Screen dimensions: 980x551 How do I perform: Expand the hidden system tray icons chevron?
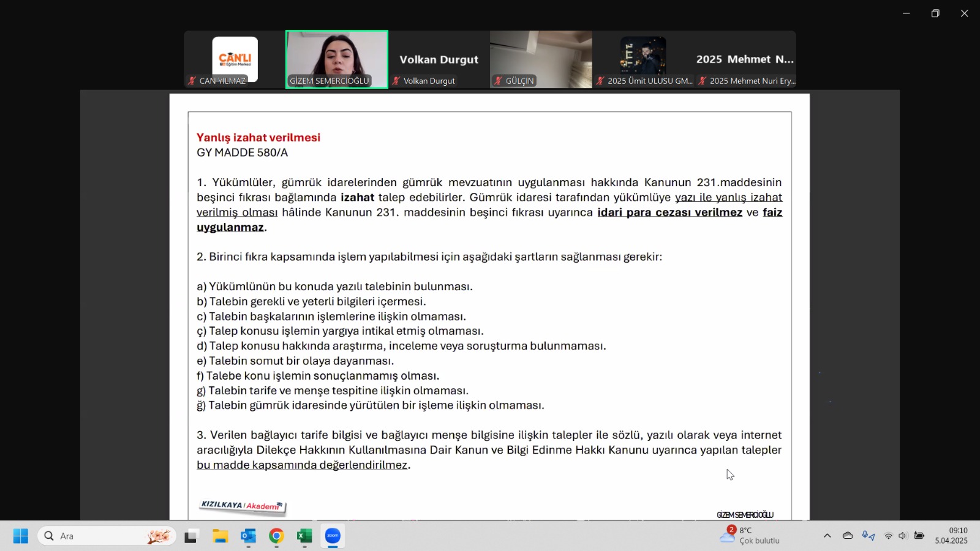pyautogui.click(x=827, y=536)
